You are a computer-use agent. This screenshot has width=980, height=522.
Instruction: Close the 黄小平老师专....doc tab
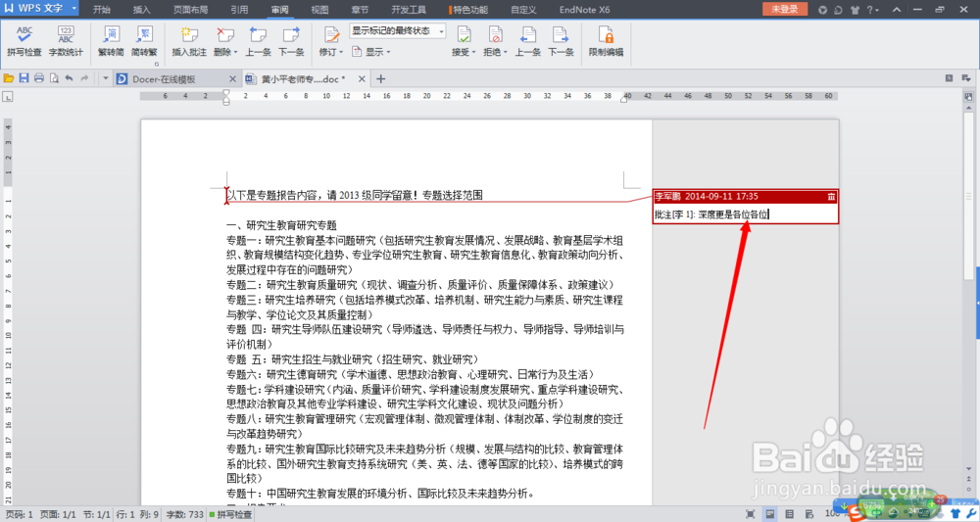(362, 78)
